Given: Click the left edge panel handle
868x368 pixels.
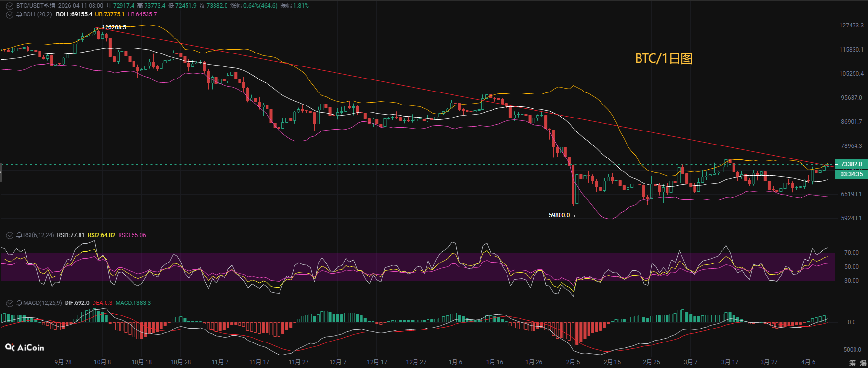Looking at the screenshot, I should tap(1, 172).
